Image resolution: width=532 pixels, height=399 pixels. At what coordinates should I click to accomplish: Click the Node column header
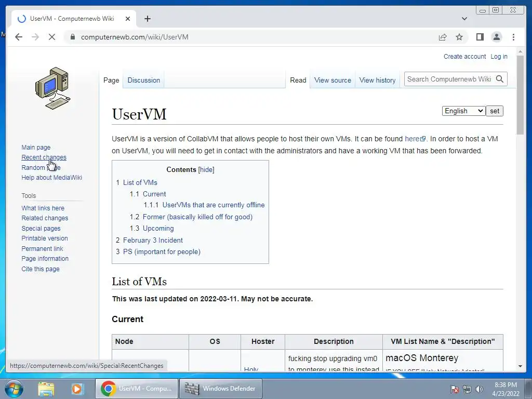pyautogui.click(x=150, y=341)
